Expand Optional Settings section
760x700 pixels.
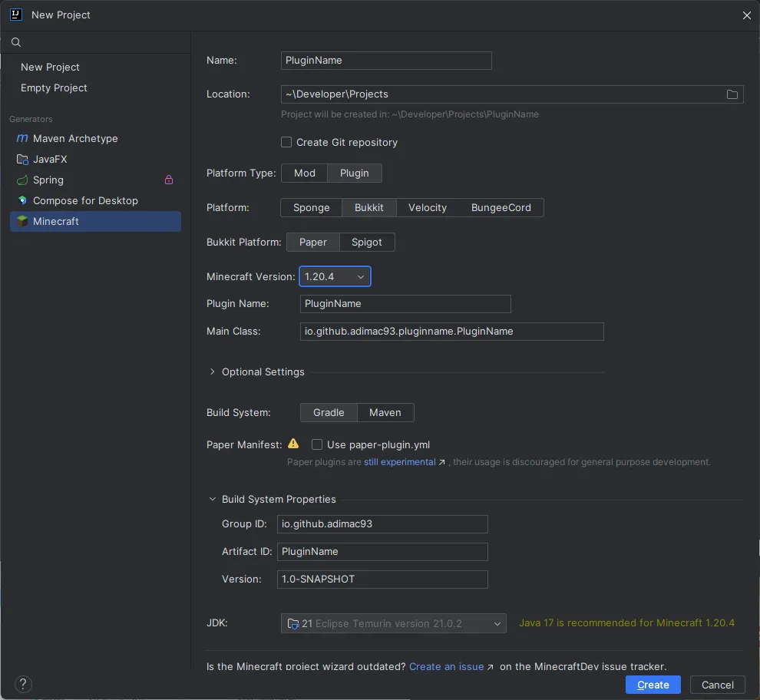(x=213, y=371)
